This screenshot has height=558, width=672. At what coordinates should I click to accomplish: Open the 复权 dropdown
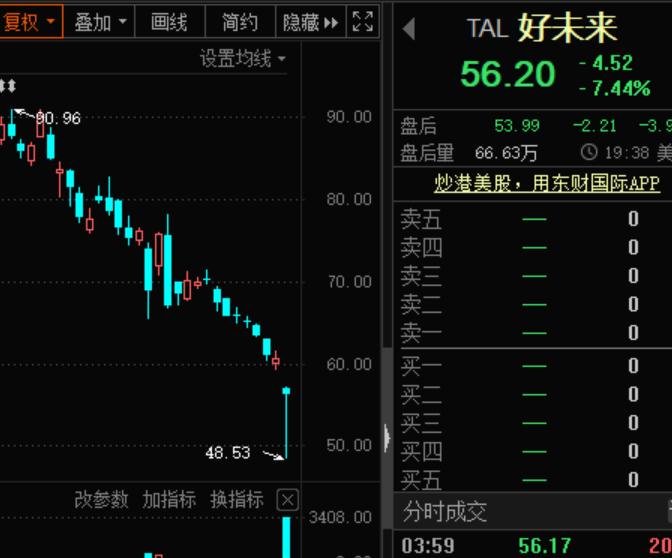[30, 21]
